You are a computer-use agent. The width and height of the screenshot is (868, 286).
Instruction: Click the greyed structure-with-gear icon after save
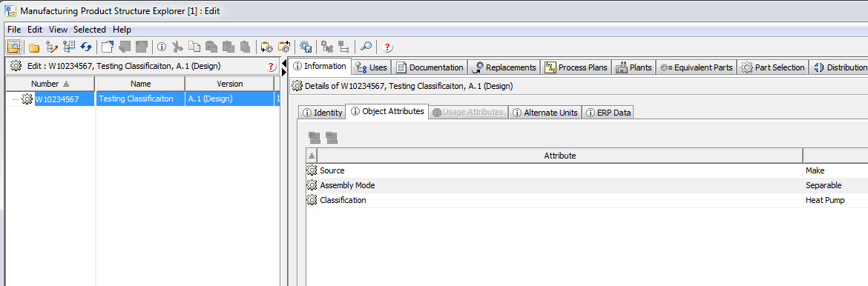coord(326,47)
